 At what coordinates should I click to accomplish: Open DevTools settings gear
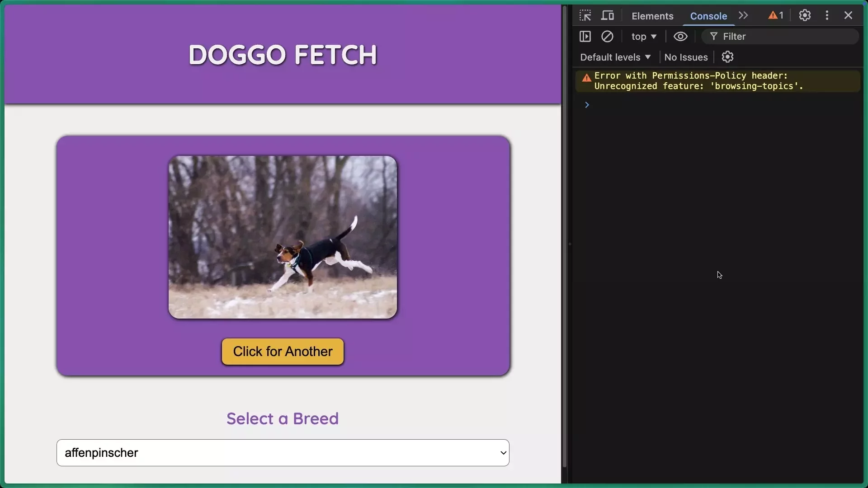pyautogui.click(x=805, y=15)
